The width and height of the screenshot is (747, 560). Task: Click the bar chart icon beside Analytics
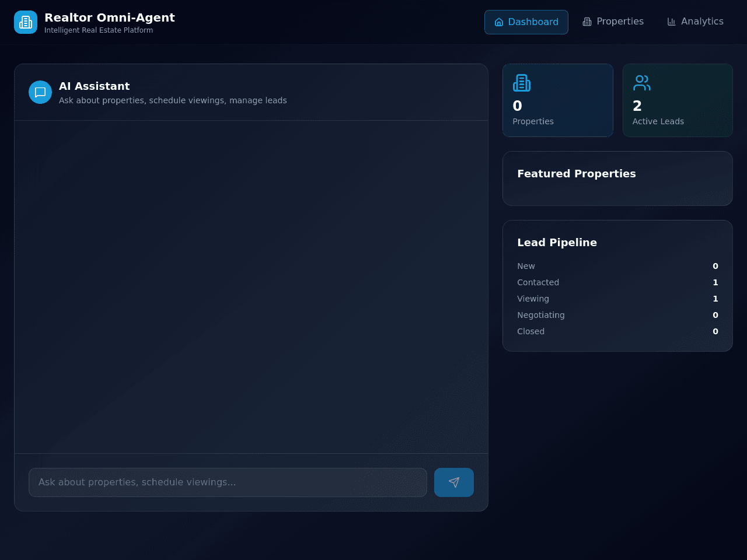[x=672, y=22]
